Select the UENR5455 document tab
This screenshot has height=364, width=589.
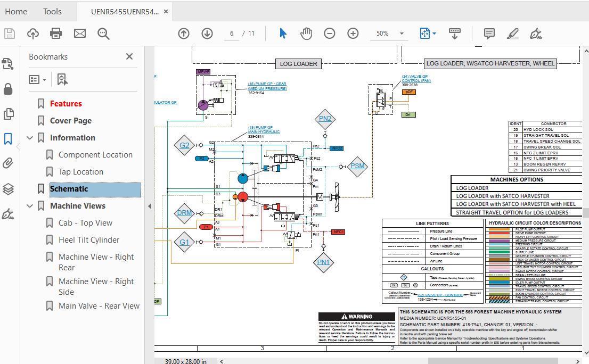coord(125,12)
